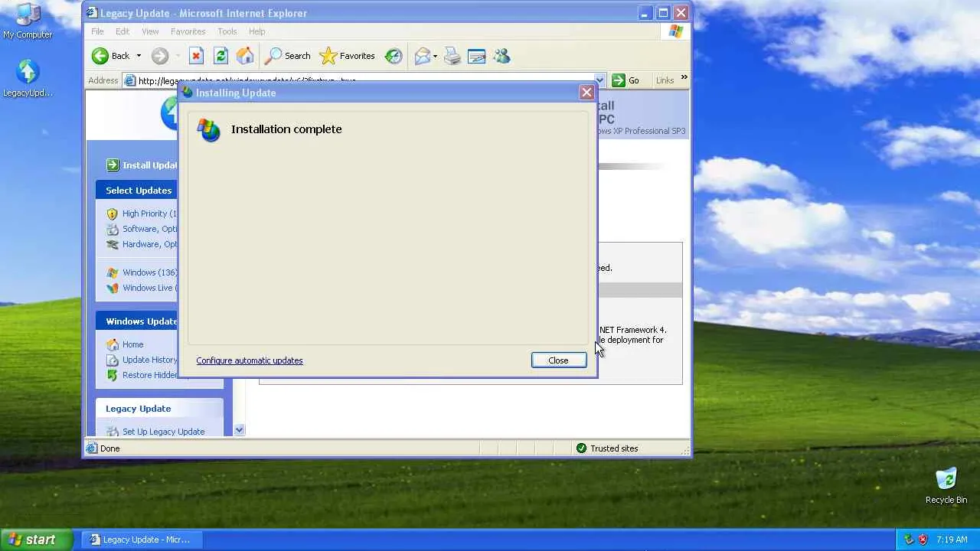Click the Update History icon in sidebar

[113, 360]
